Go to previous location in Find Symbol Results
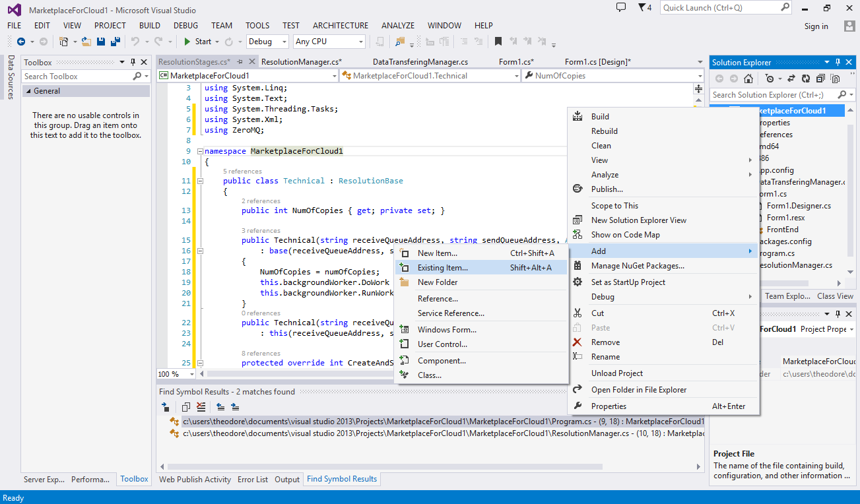The height and width of the screenshot is (504, 860). pos(220,407)
